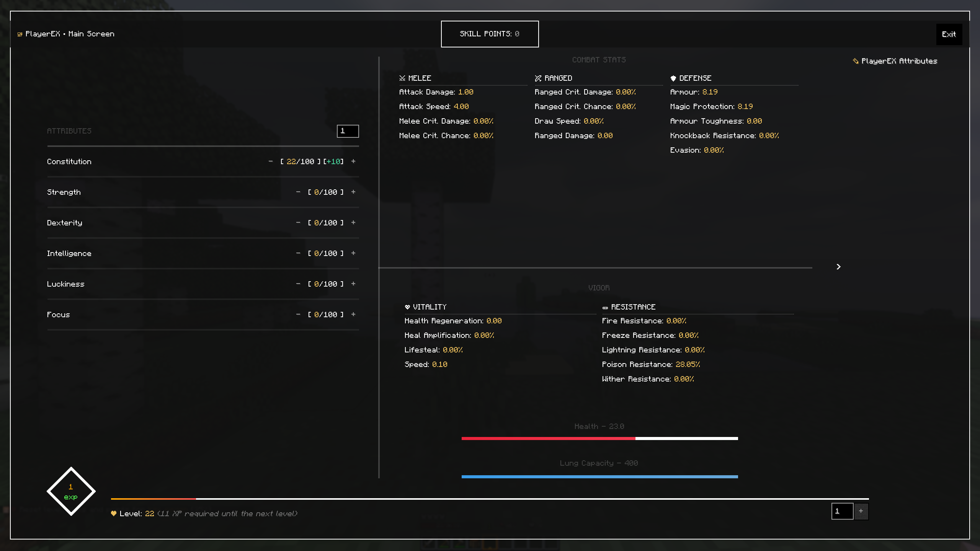This screenshot has height=551, width=980.
Task: Click the experience progress bar
Action: click(489, 499)
